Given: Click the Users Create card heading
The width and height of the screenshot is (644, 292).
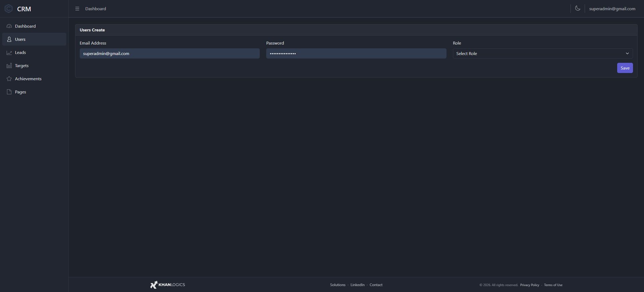Looking at the screenshot, I should pos(92,30).
